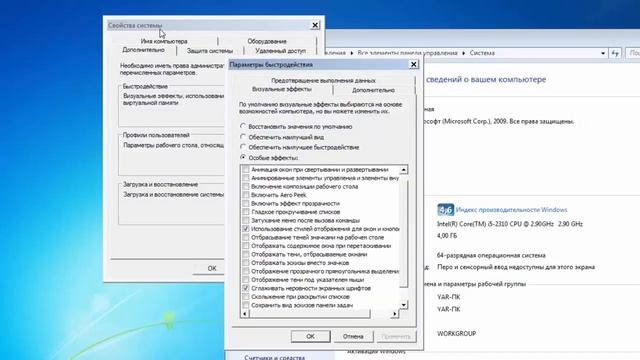Click OK in System Properties window
Screen dimensions: 640x360
pos(212,268)
